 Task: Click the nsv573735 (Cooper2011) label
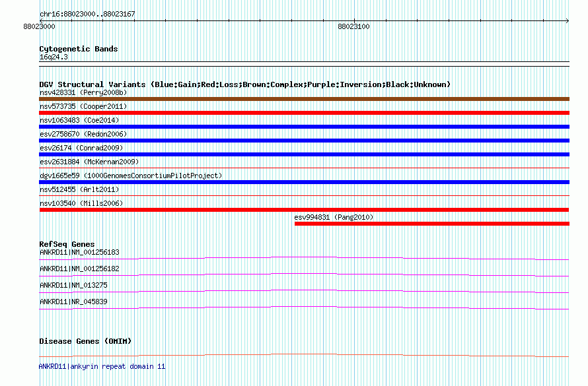(83, 106)
